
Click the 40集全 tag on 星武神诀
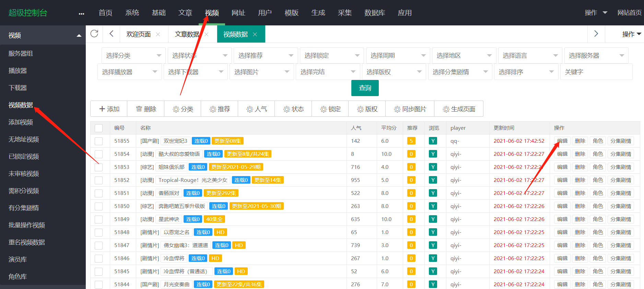214,219
